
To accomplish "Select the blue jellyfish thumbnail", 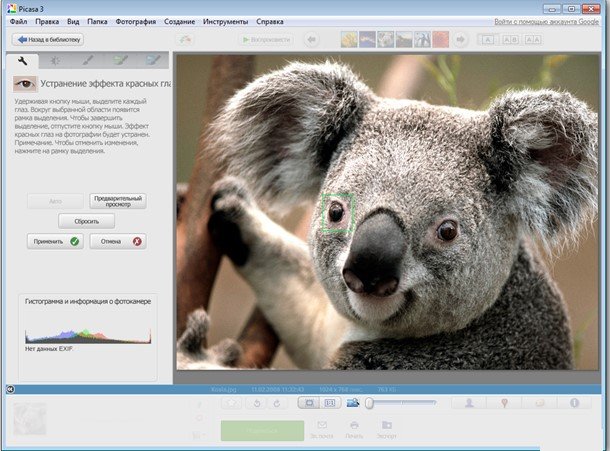I will [x=367, y=40].
